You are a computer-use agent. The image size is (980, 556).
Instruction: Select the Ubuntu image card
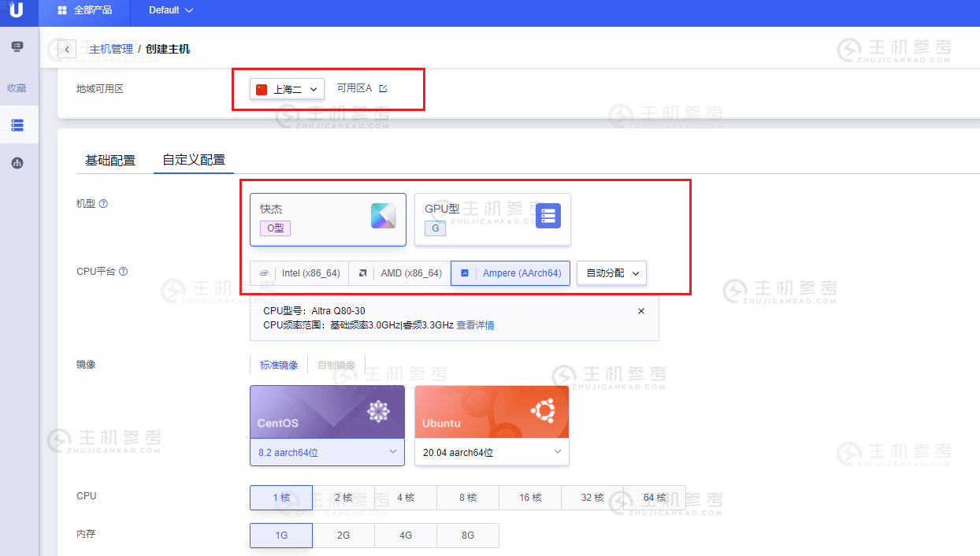[492, 412]
